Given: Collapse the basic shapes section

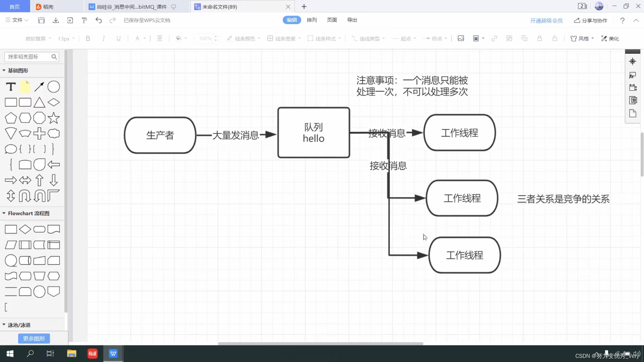Looking at the screenshot, I should (4, 71).
